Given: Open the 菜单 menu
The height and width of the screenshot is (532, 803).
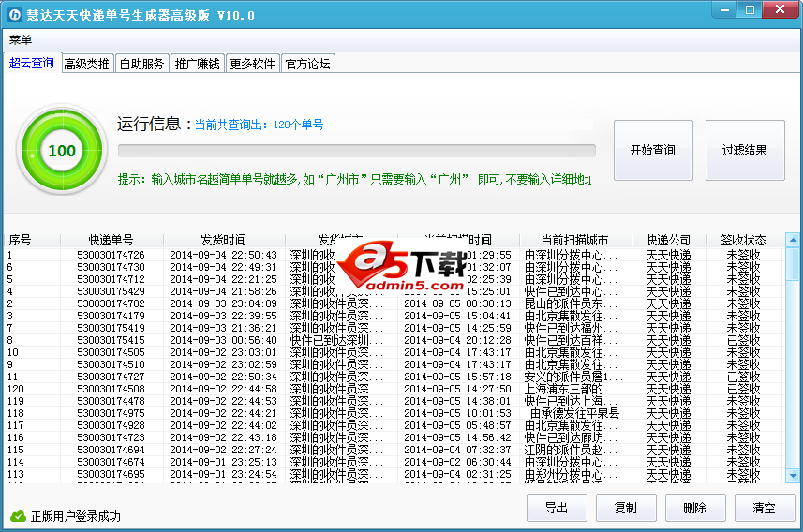Looking at the screenshot, I should pyautogui.click(x=21, y=39).
